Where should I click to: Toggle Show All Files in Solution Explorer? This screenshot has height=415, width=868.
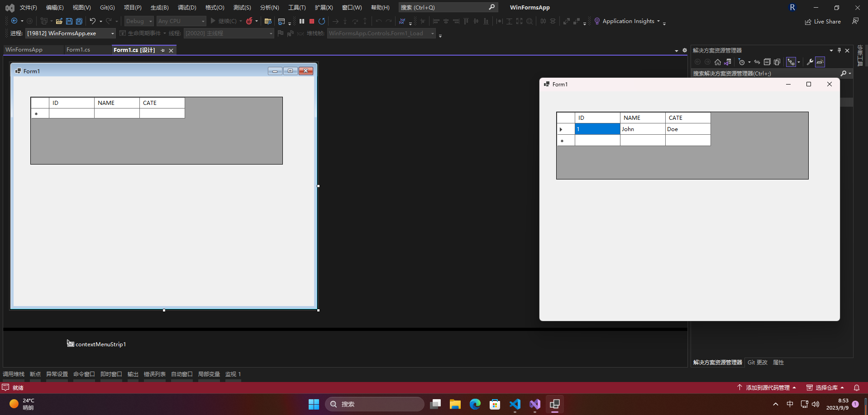tap(777, 62)
